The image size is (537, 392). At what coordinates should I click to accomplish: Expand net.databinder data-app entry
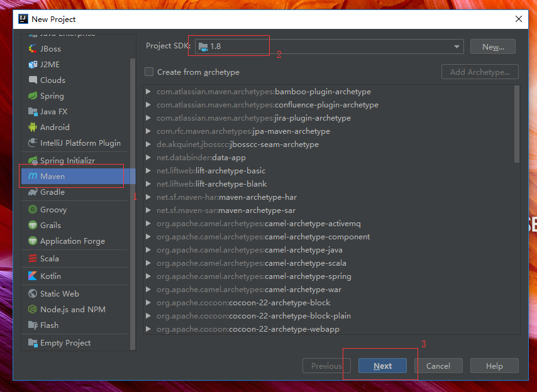tap(148, 157)
